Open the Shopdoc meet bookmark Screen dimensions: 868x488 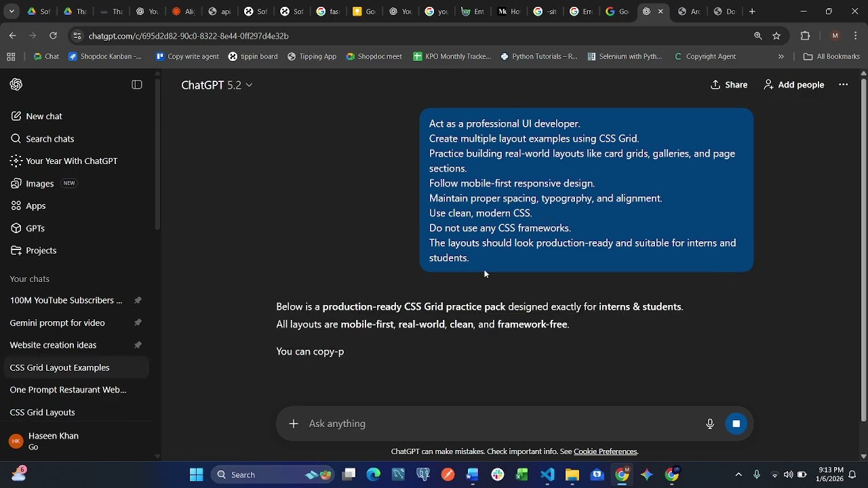[374, 57]
